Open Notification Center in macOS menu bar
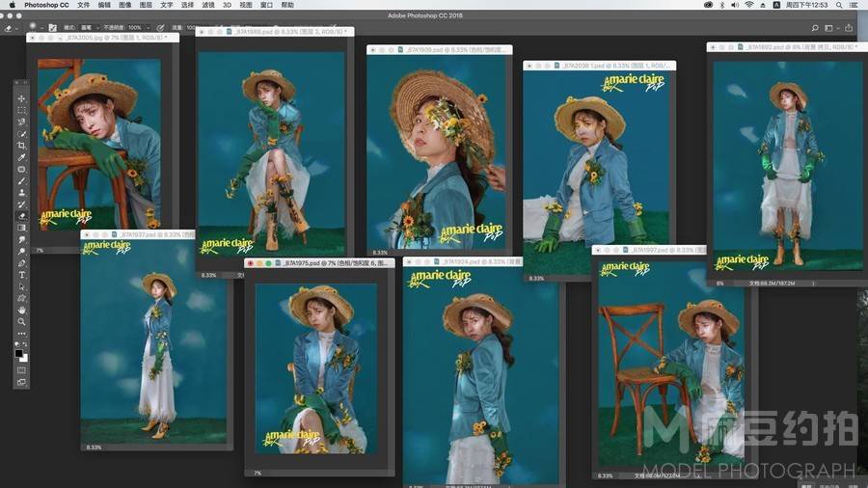Image resolution: width=868 pixels, height=488 pixels. (854, 5)
